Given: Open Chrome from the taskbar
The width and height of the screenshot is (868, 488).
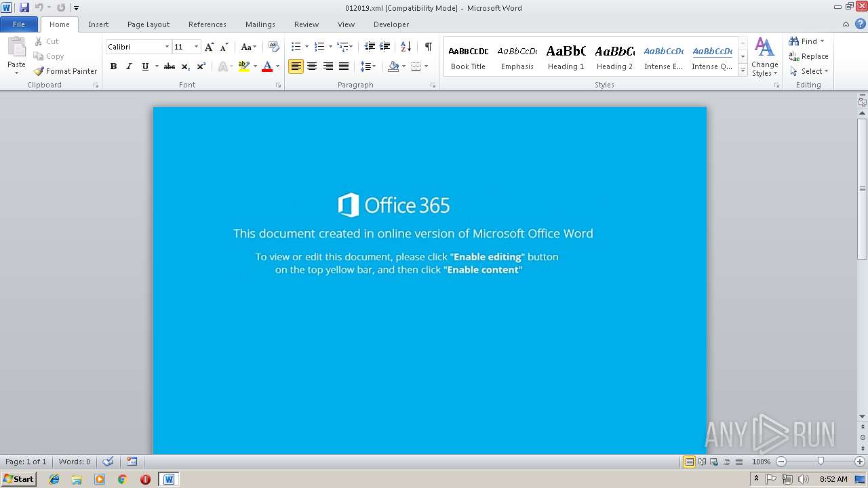Looking at the screenshot, I should point(122,479).
